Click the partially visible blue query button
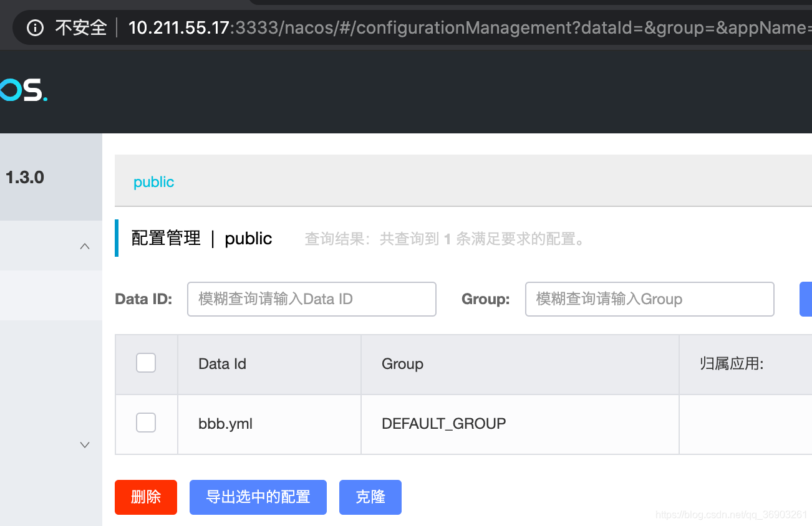This screenshot has height=526, width=812. [x=806, y=299]
